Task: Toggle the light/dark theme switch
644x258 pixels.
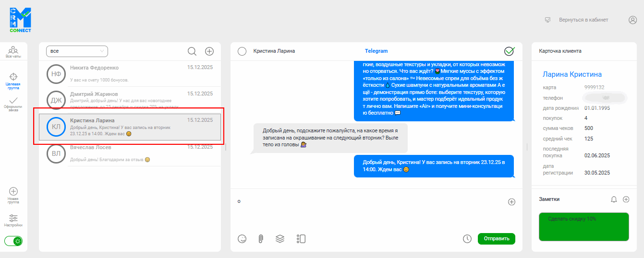Action: click(13, 241)
